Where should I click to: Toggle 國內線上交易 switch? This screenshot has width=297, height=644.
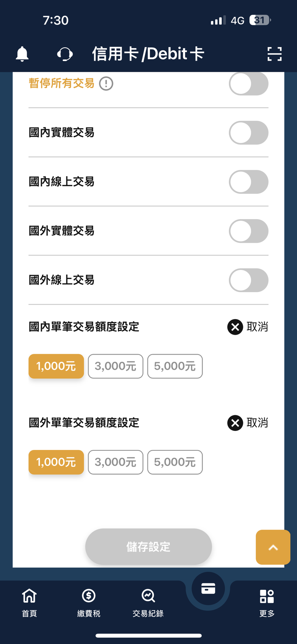[x=249, y=182]
